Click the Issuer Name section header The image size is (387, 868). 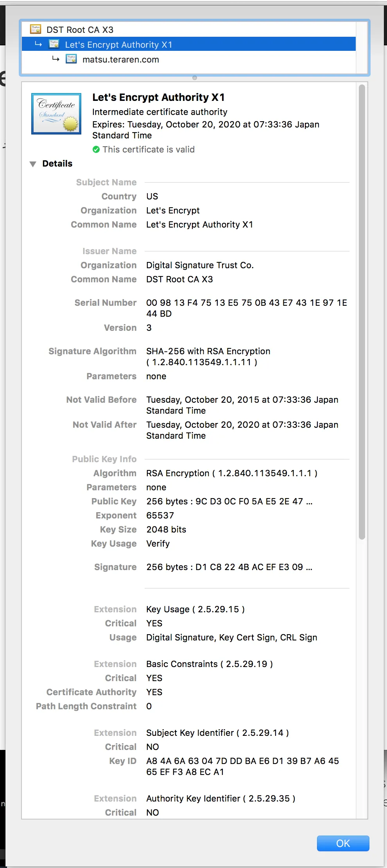pos(109,251)
